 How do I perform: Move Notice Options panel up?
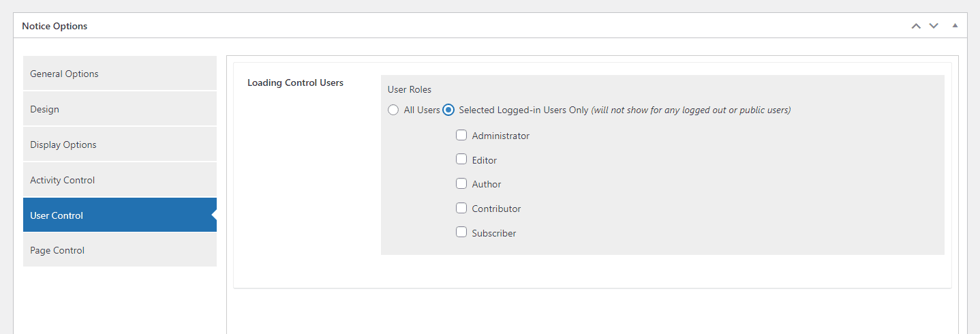pos(916,26)
